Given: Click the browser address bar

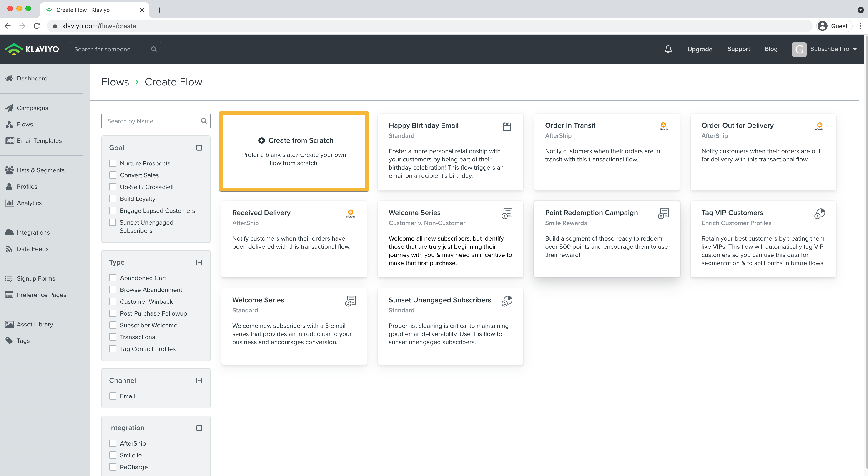Looking at the screenshot, I should [x=430, y=26].
